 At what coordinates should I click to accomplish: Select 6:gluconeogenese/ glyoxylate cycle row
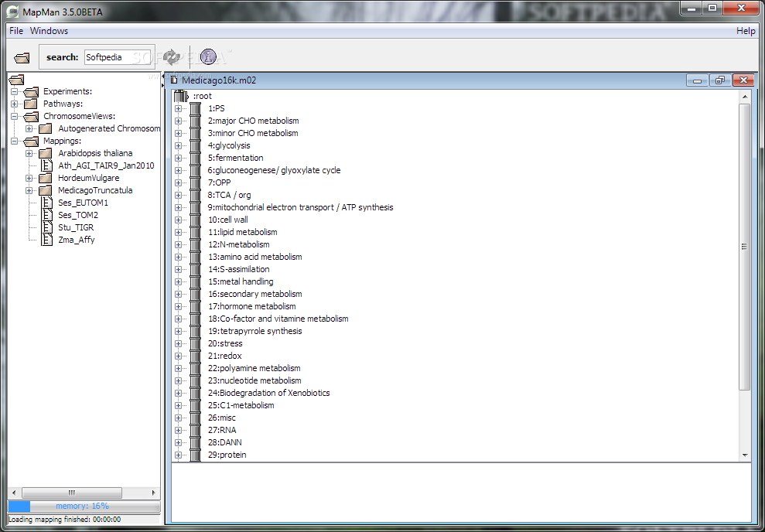point(274,170)
